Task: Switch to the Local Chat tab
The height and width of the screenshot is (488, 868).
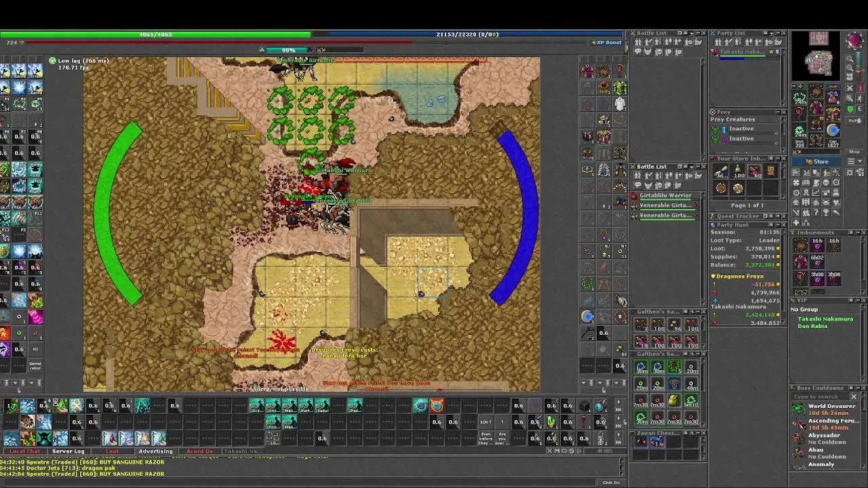Action: pyautogui.click(x=25, y=451)
